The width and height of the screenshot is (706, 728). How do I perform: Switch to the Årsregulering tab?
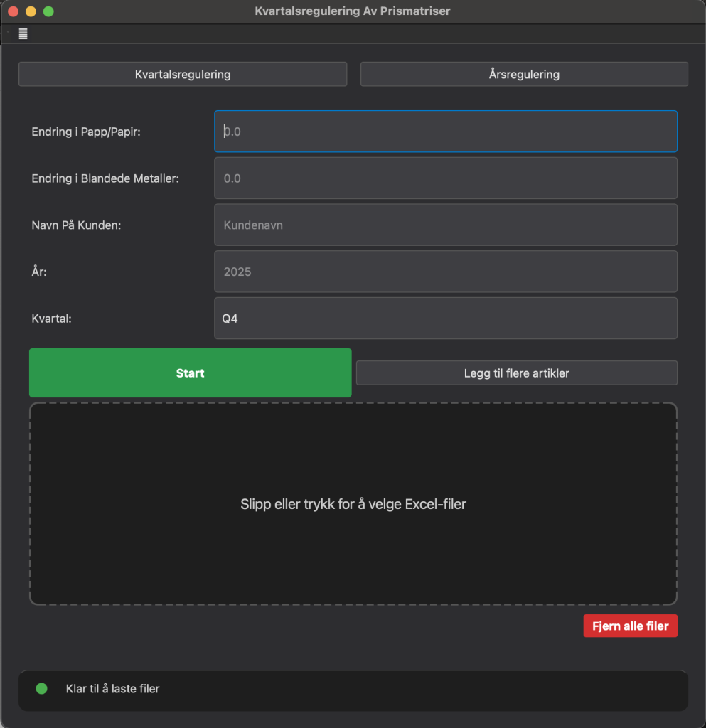coord(524,74)
